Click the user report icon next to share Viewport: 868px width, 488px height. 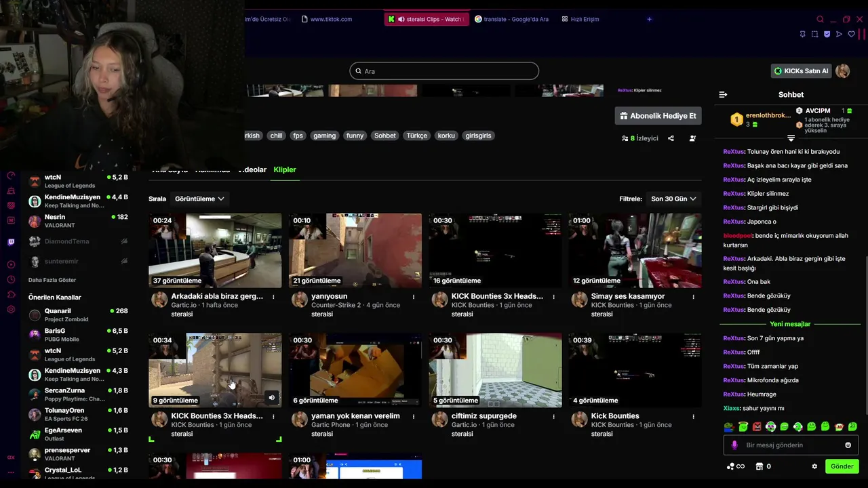(692, 138)
